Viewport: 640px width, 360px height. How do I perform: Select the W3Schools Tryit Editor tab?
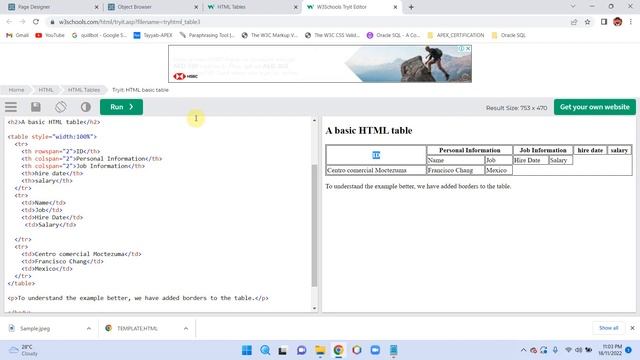[352, 7]
